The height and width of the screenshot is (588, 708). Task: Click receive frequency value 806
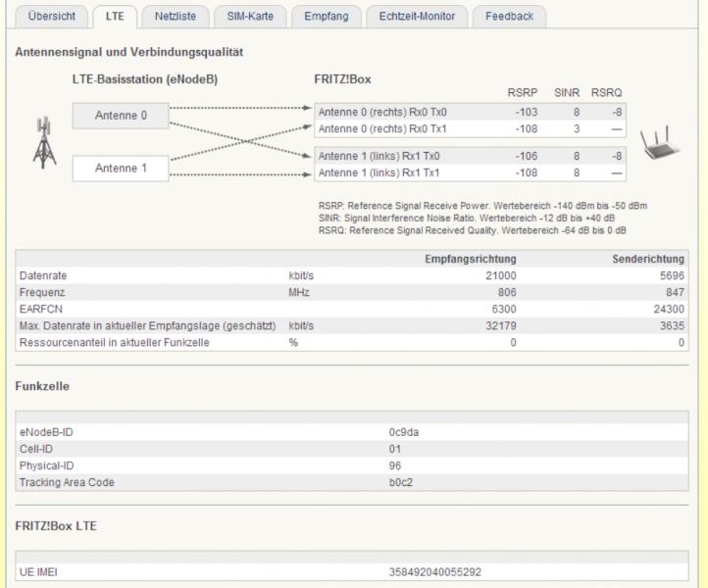[x=507, y=292]
